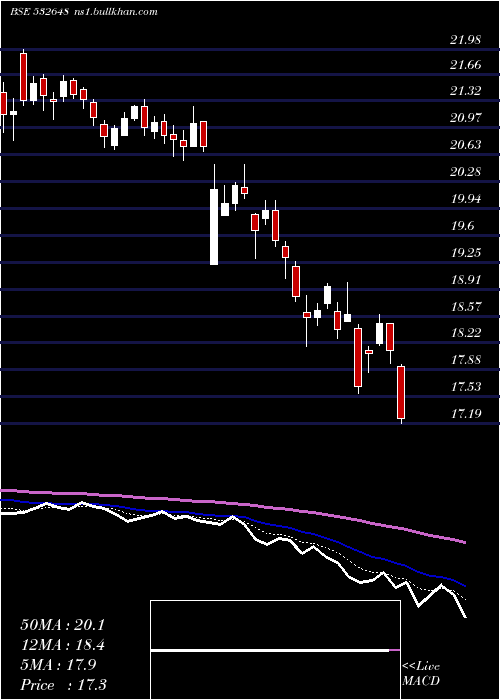Click the 21.98 price axis label
500x700 pixels.
coord(466,40)
